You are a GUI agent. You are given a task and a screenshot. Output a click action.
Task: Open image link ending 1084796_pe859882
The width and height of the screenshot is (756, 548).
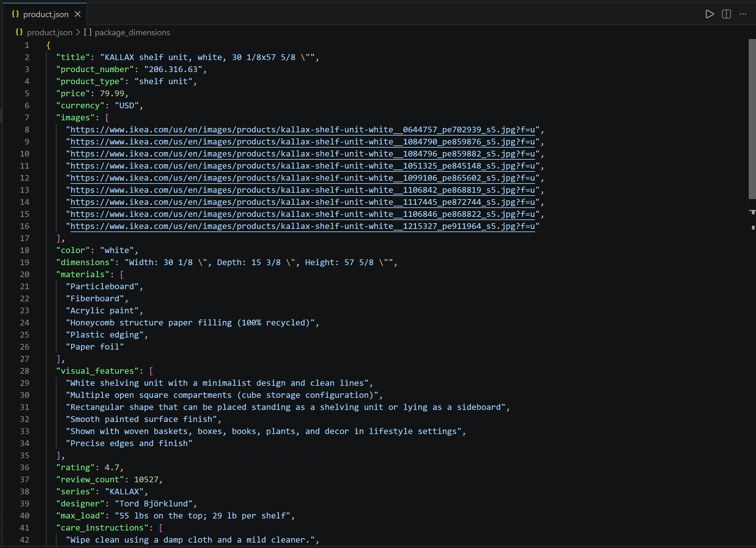pos(302,154)
